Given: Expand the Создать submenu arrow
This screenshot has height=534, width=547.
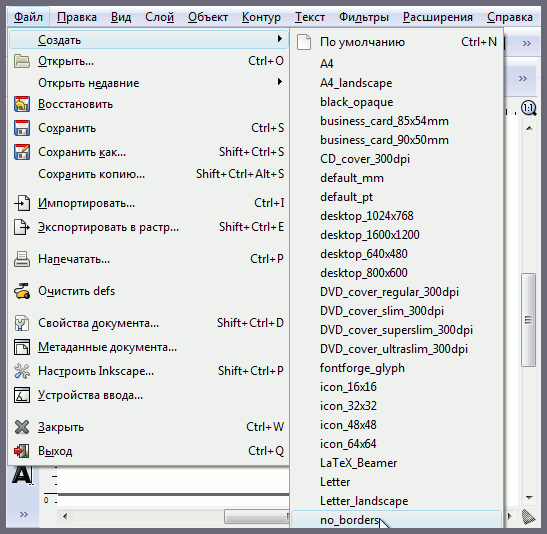Looking at the screenshot, I should pos(279,39).
